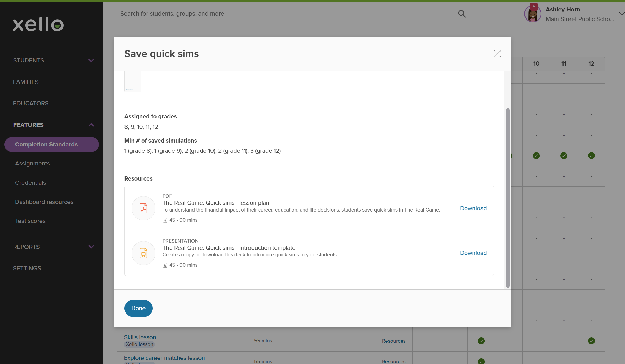This screenshot has height=364, width=625.
Task: Toggle the Skills lesson grade 10 completion checkmark
Action: point(481,340)
